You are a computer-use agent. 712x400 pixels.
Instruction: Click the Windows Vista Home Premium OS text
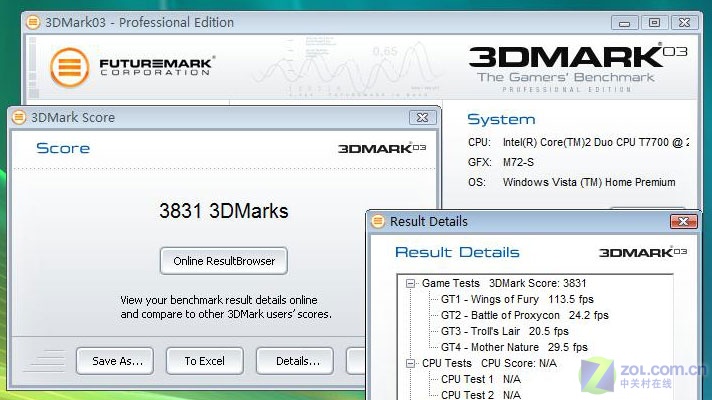(589, 182)
